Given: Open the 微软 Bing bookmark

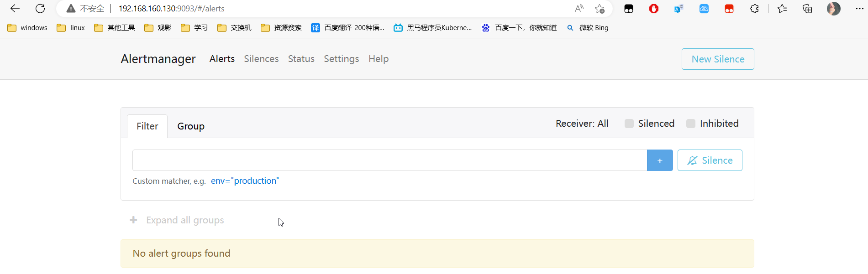Looking at the screenshot, I should (588, 28).
